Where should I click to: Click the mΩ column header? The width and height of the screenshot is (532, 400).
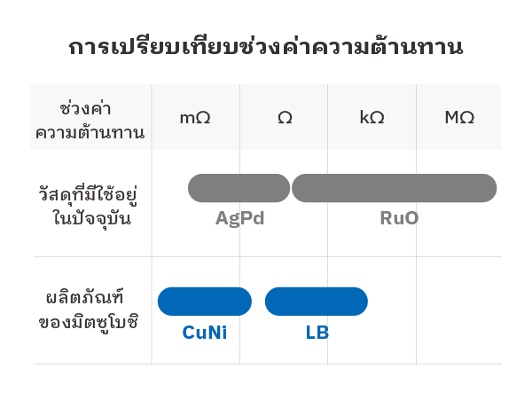click(195, 117)
